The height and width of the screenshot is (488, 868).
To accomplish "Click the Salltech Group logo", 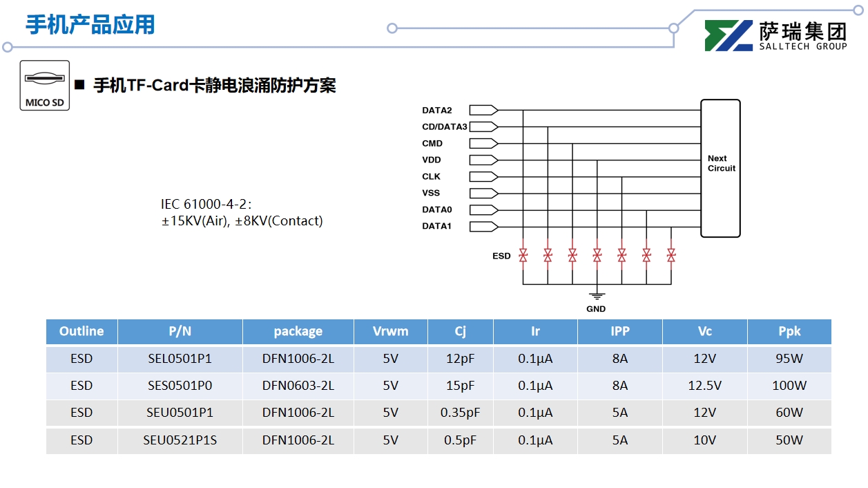I will (775, 36).
